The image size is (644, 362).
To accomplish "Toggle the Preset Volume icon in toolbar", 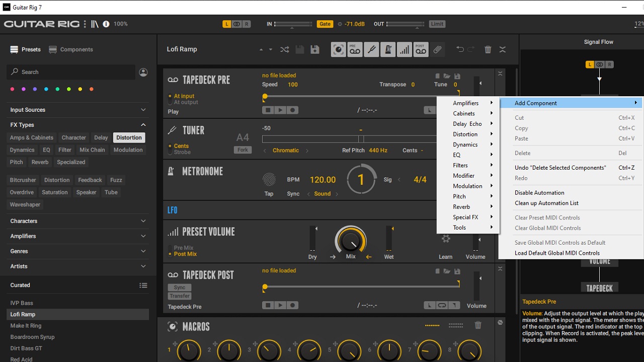I will [405, 49].
